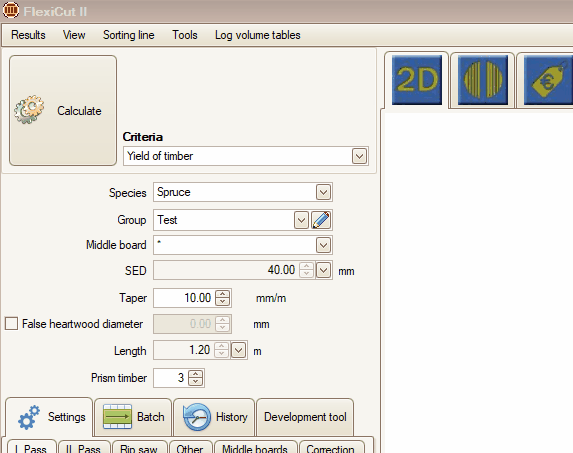Expand the Criteria dropdown

[360, 156]
